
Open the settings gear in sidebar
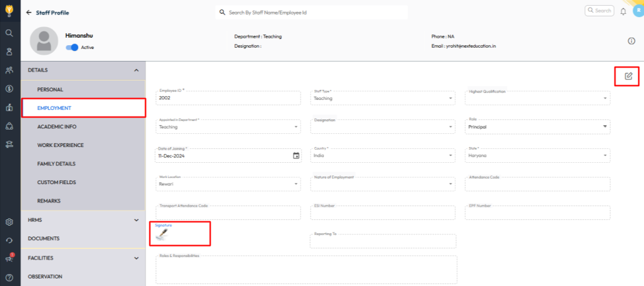coord(9,222)
